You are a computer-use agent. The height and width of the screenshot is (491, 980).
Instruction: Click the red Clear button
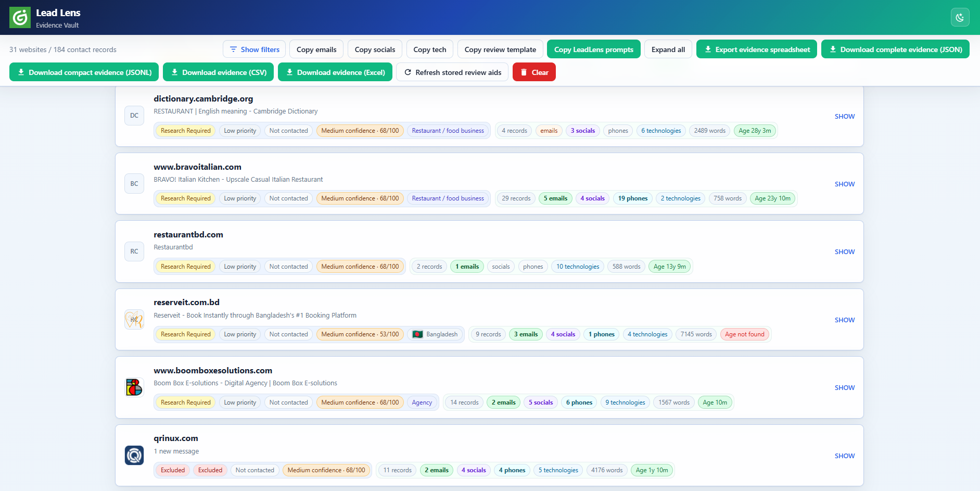tap(534, 72)
